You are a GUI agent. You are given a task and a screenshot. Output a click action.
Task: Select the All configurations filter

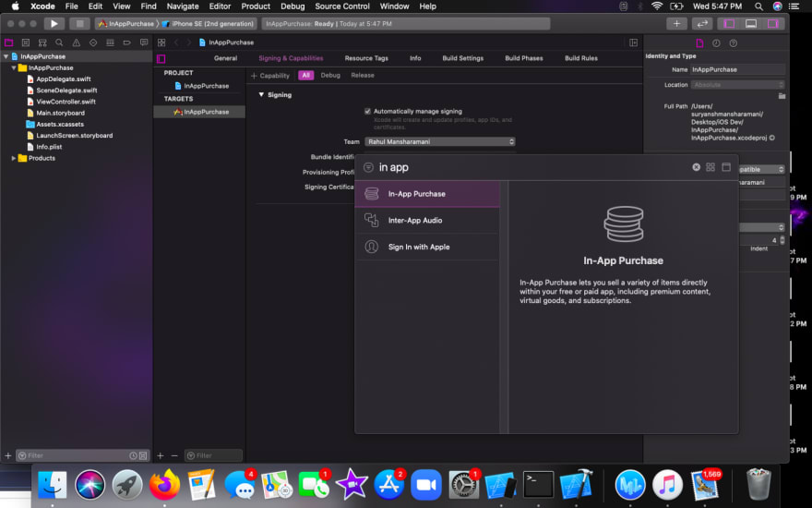306,75
